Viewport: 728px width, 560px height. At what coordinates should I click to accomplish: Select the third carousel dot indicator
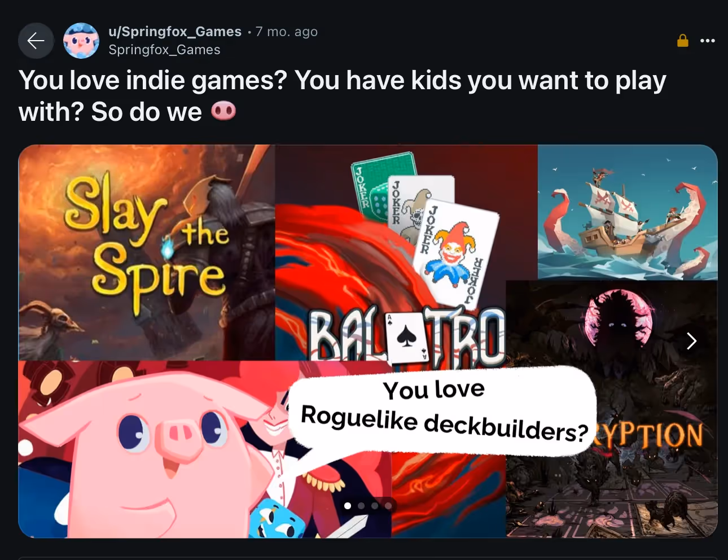pos(375,506)
